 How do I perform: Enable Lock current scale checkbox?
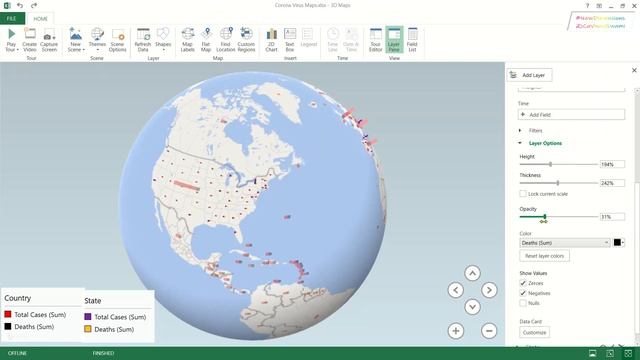point(522,194)
